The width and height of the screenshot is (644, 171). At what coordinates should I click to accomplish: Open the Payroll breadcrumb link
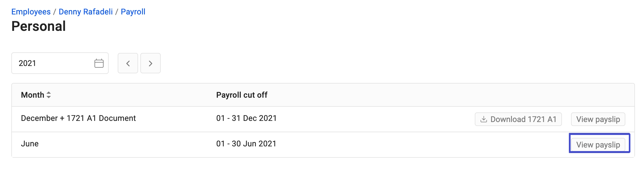tap(133, 12)
